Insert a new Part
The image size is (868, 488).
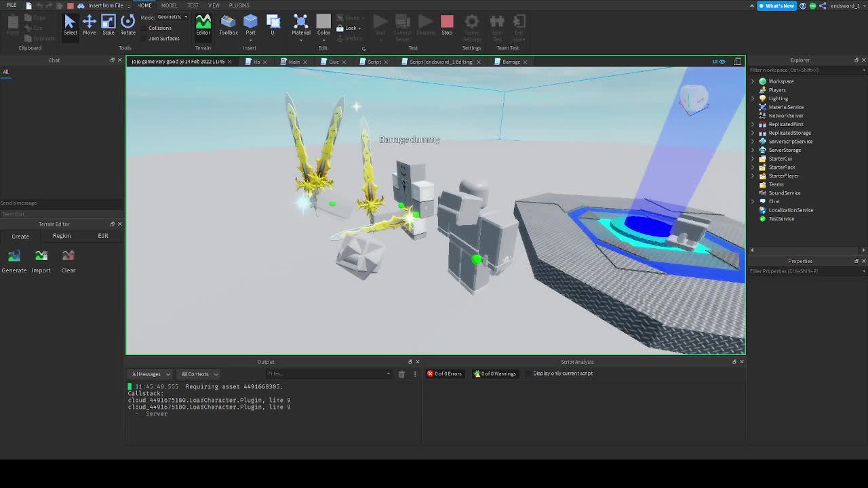(250, 24)
